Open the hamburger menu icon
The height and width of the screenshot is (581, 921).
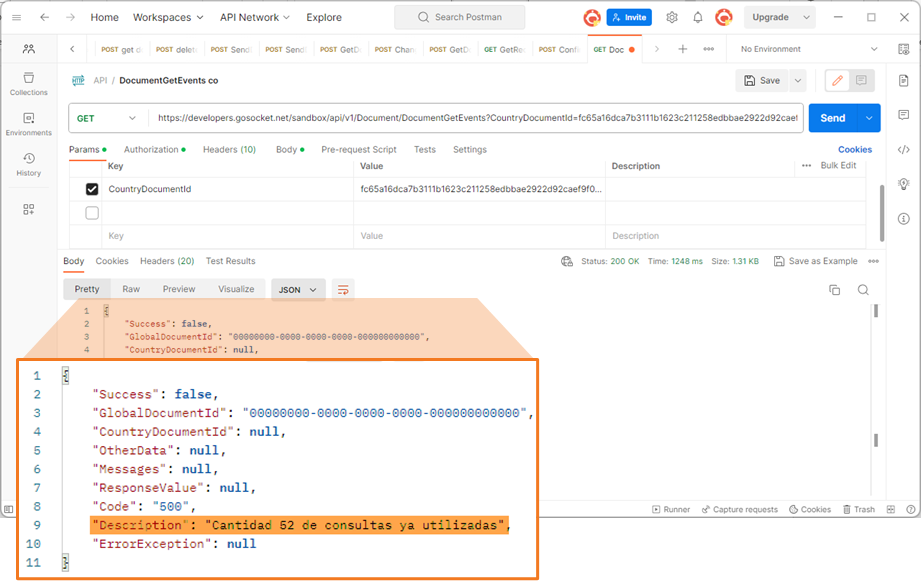pos(16,18)
